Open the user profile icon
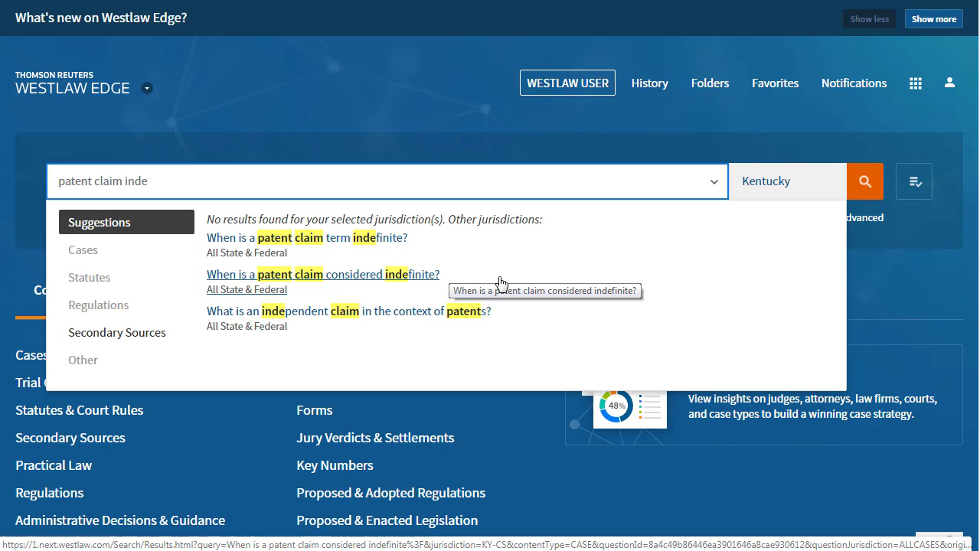This screenshot has width=980, height=551. 949,83
